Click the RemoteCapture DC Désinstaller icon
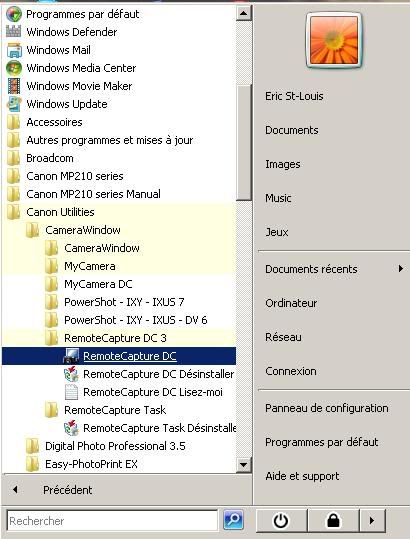The image size is (410, 539). tap(71, 374)
